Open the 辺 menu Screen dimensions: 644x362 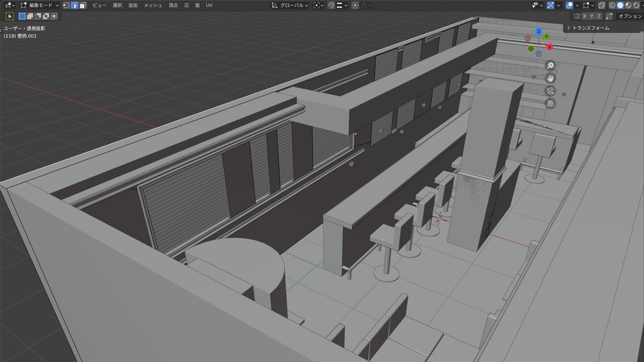(187, 5)
